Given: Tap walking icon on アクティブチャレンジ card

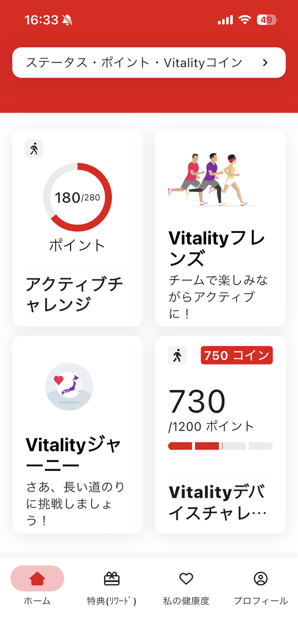Looking at the screenshot, I should click(x=34, y=149).
